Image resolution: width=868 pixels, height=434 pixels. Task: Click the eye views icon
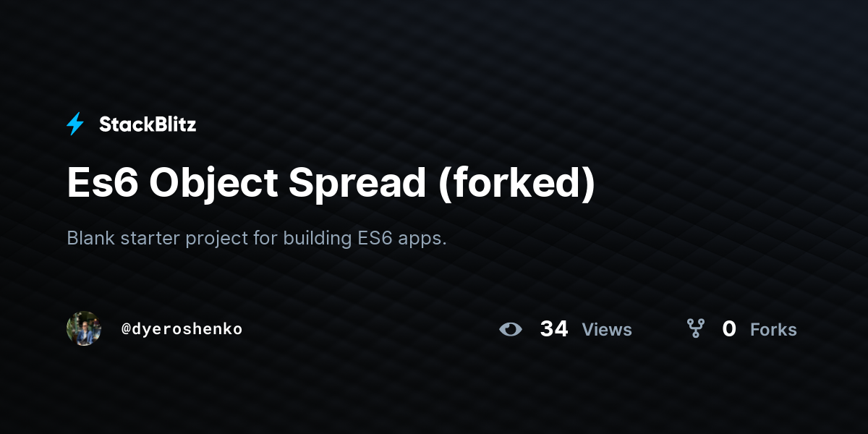[511, 329]
